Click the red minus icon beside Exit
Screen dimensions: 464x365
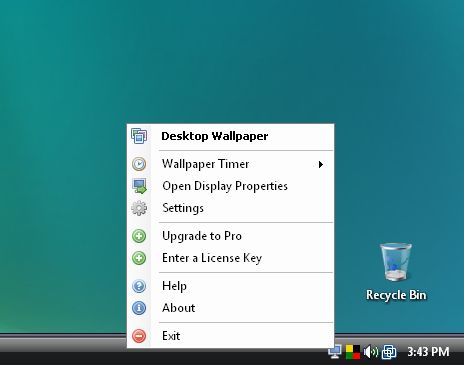tap(139, 336)
